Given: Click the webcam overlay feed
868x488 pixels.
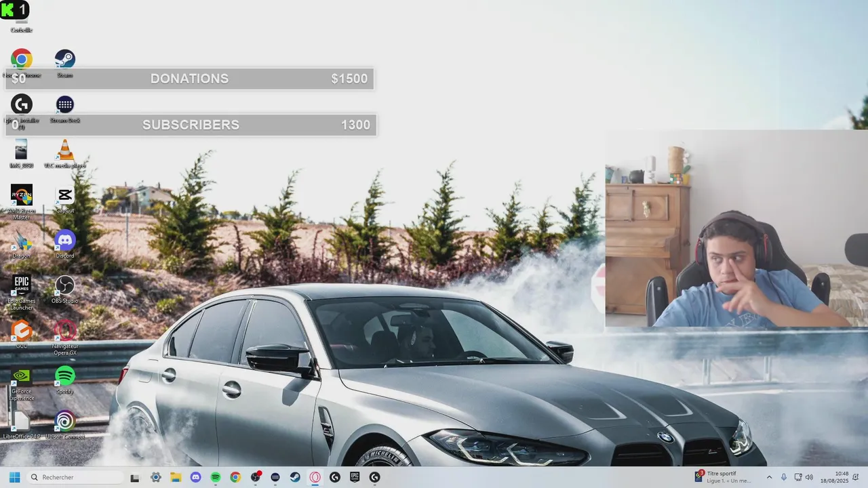Looking at the screenshot, I should pos(736,228).
